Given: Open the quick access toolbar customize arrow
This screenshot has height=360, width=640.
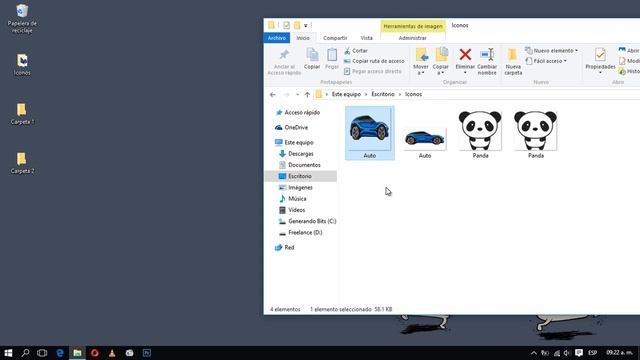Looking at the screenshot, I should (x=305, y=26).
